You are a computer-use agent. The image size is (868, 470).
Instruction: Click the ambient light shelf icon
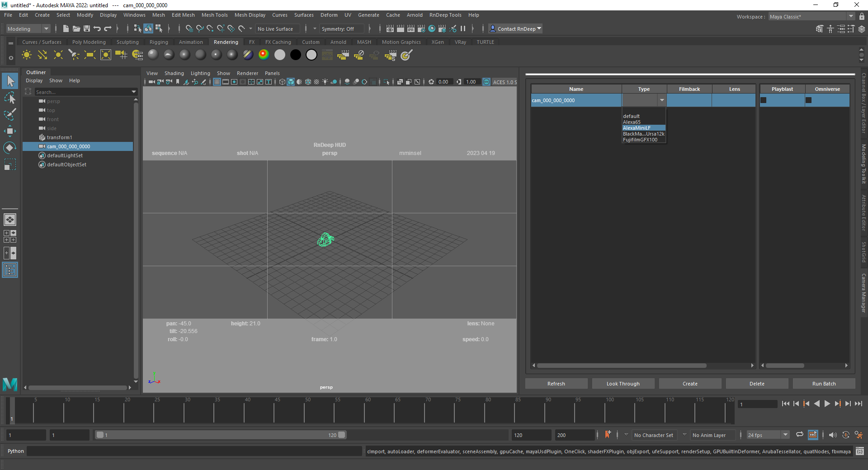click(x=27, y=55)
